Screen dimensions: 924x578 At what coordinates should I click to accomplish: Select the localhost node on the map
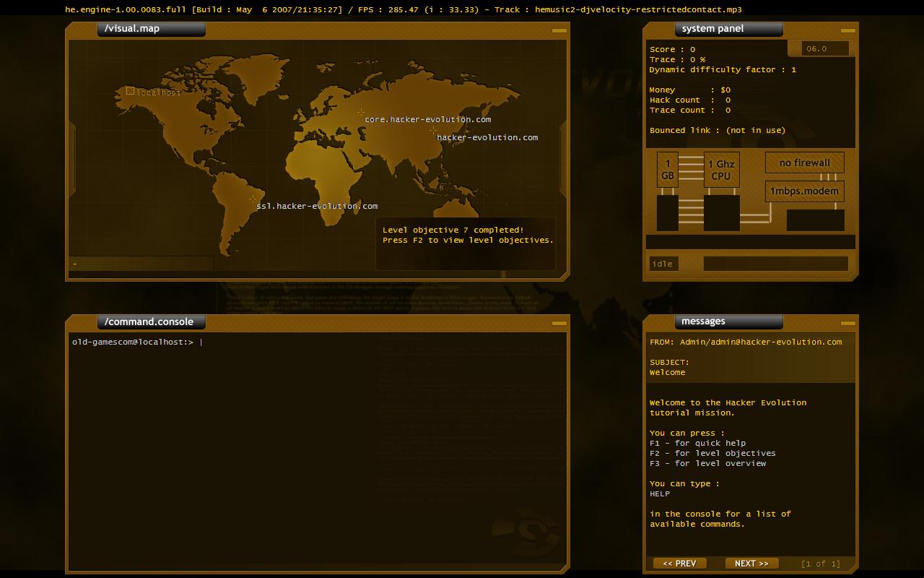coord(130,90)
